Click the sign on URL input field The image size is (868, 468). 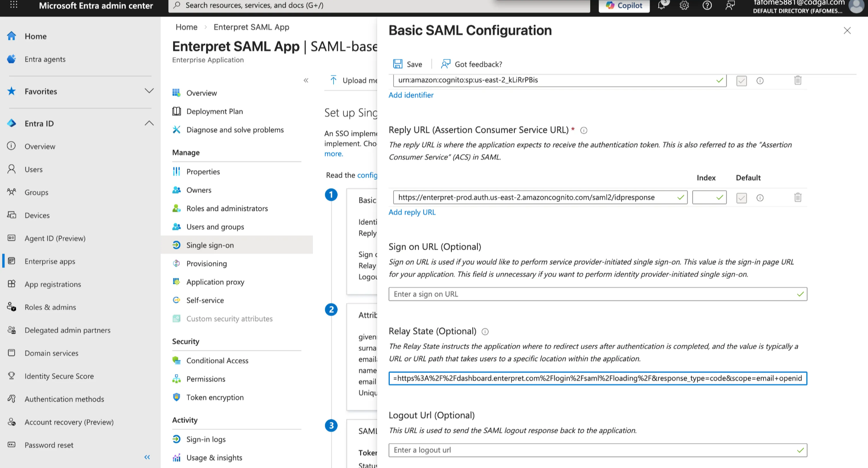coord(598,294)
